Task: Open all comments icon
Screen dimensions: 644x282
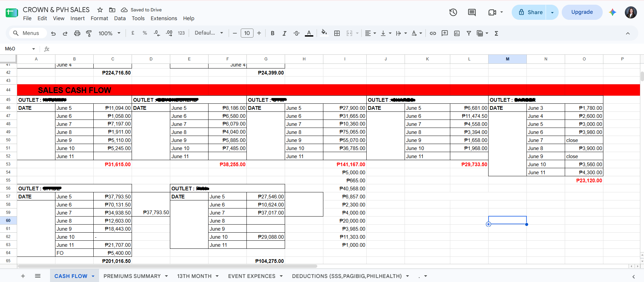Action: tap(472, 12)
